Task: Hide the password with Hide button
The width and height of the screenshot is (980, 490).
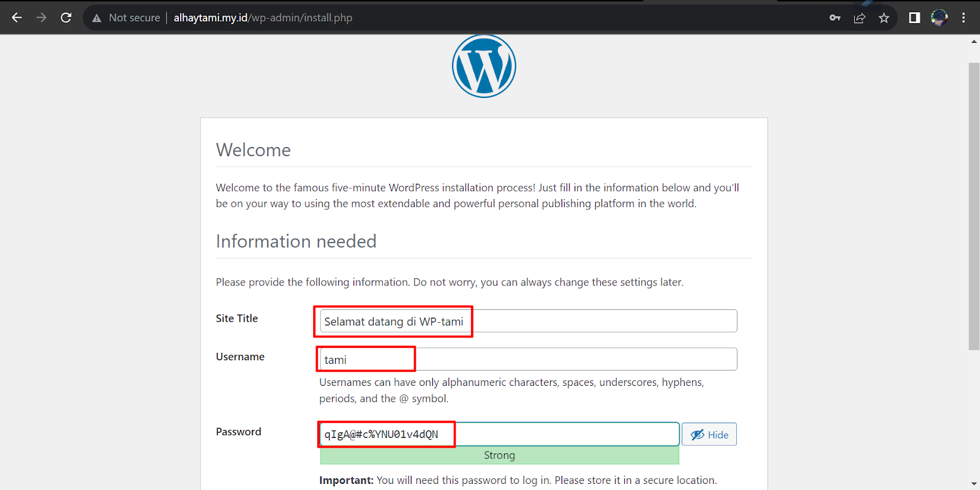Action: tap(709, 434)
